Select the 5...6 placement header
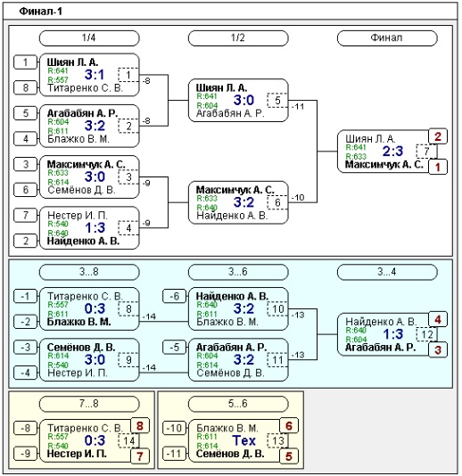The width and height of the screenshot is (462, 476). pyautogui.click(x=238, y=404)
